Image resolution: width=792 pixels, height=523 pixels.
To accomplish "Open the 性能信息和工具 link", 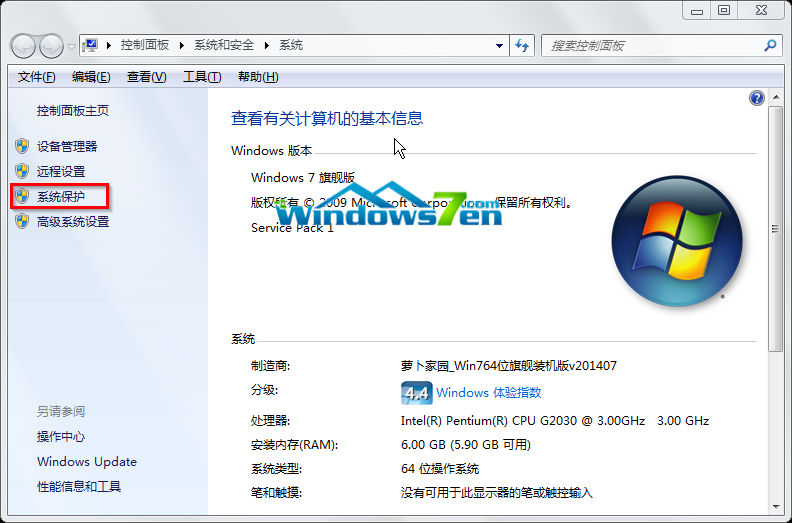I will [79, 487].
